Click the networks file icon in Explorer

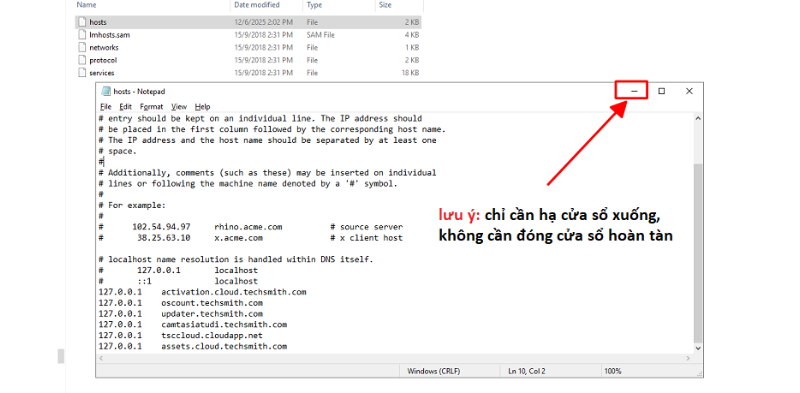(83, 47)
